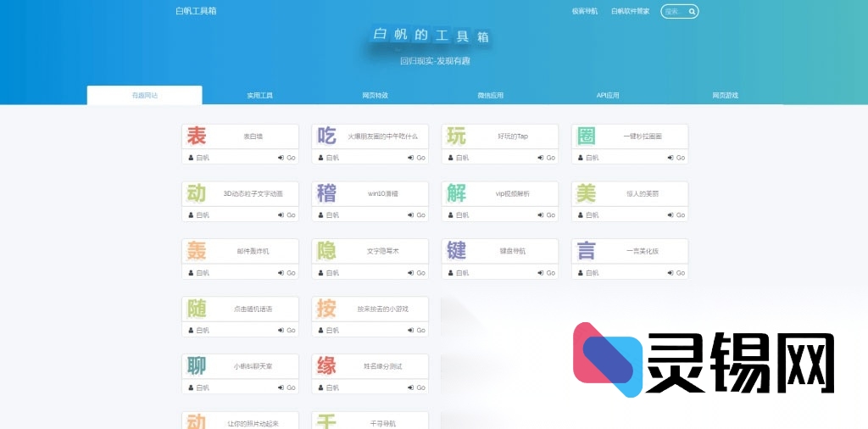
Task: Click Go on the 点击随机话语 card
Action: 287,331
